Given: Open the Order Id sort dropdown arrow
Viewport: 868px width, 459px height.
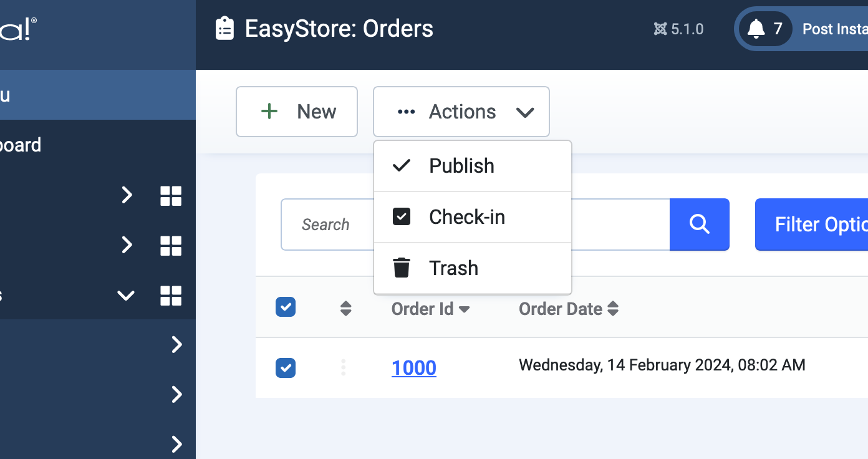Looking at the screenshot, I should point(465,309).
